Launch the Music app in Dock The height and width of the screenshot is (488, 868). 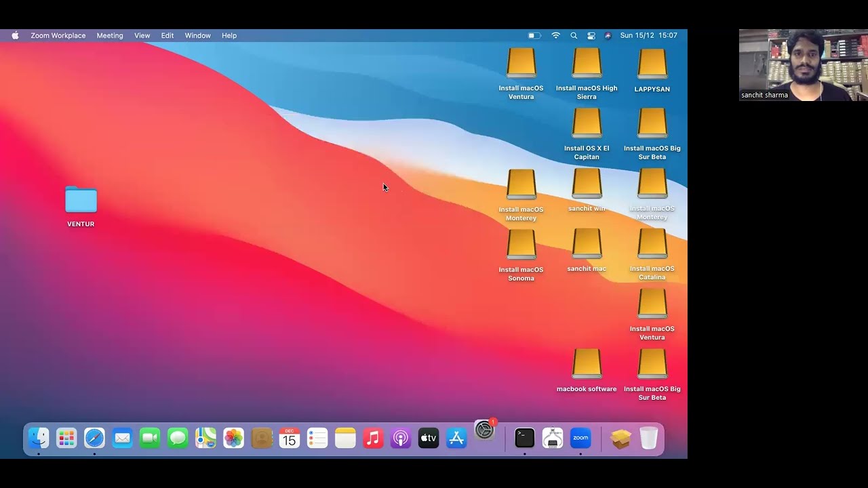(x=373, y=439)
